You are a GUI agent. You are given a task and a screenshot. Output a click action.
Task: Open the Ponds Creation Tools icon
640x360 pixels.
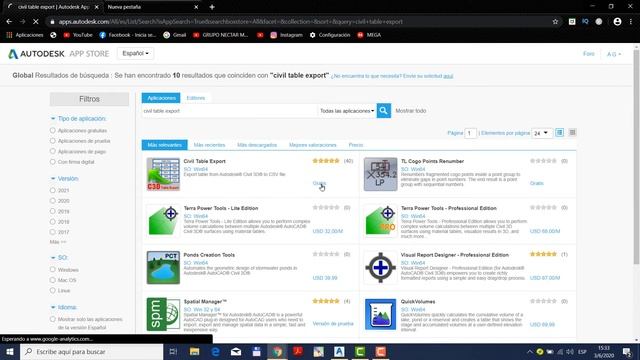(x=163, y=267)
